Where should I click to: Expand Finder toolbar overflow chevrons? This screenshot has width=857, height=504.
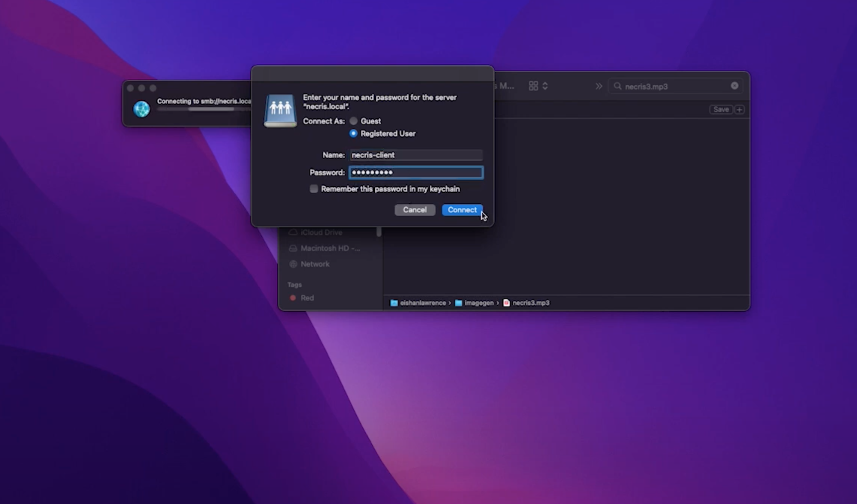click(599, 86)
